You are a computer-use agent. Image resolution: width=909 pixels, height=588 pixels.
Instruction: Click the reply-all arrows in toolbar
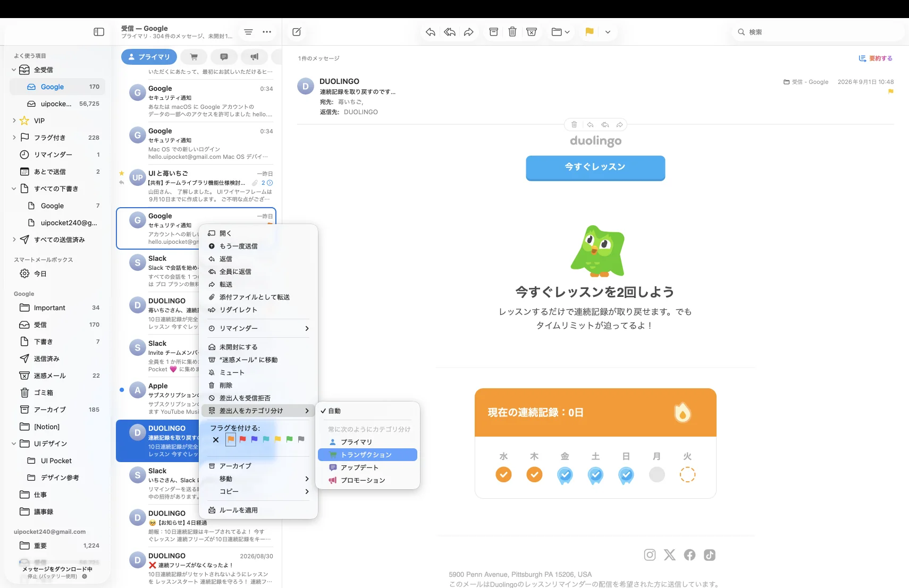click(450, 32)
